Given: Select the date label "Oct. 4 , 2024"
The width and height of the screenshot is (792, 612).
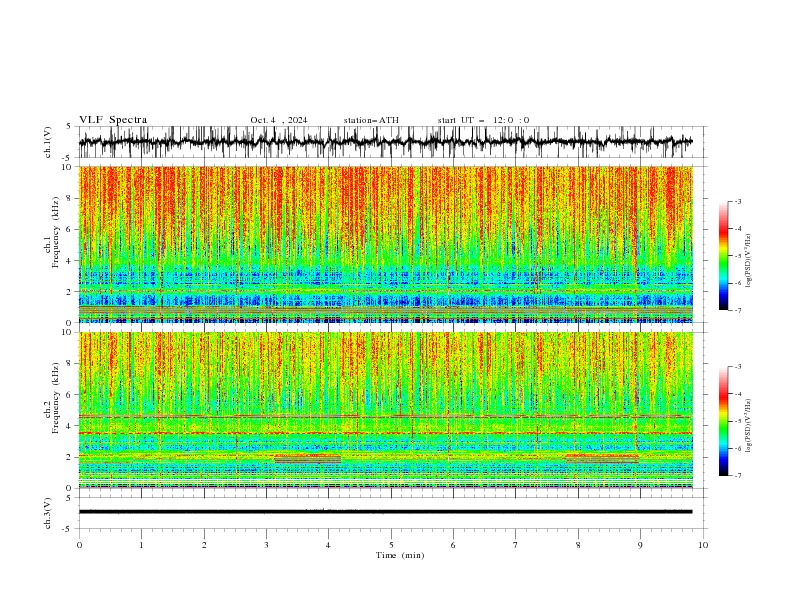Looking at the screenshot, I should point(279,120).
